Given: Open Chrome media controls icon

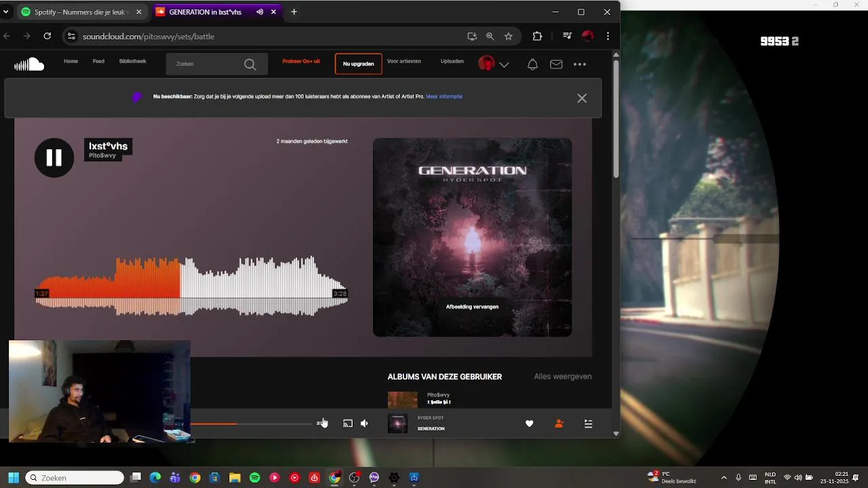Looking at the screenshot, I should (568, 36).
